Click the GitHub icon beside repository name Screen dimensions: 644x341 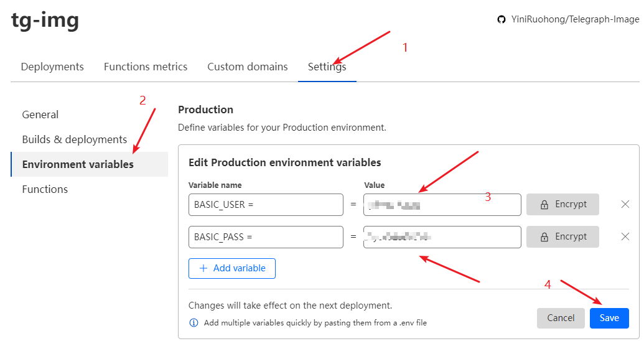pos(502,19)
